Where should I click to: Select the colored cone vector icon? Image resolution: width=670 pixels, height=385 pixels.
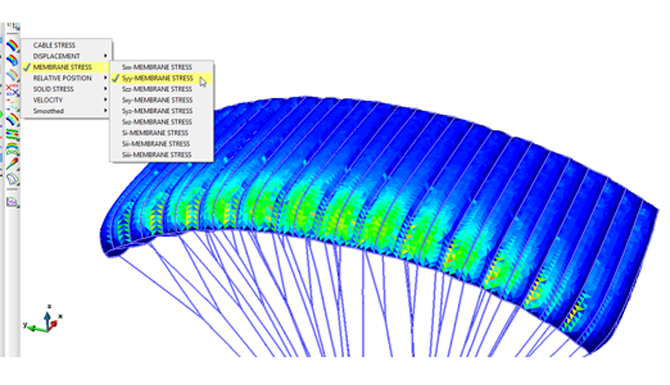pos(12,162)
